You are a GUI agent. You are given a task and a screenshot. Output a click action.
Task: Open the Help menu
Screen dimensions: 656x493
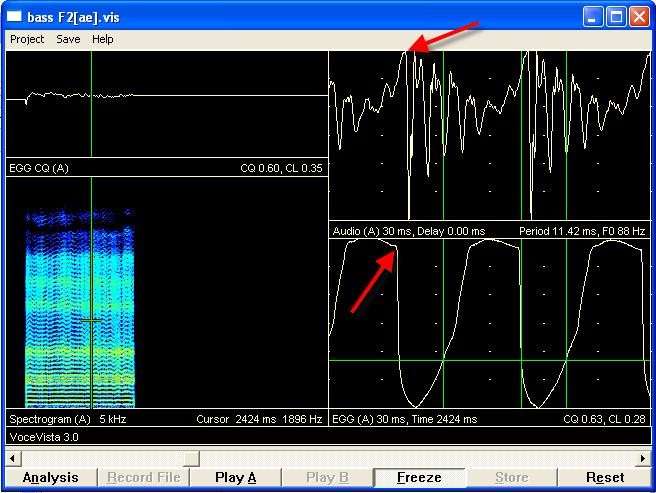[x=102, y=39]
